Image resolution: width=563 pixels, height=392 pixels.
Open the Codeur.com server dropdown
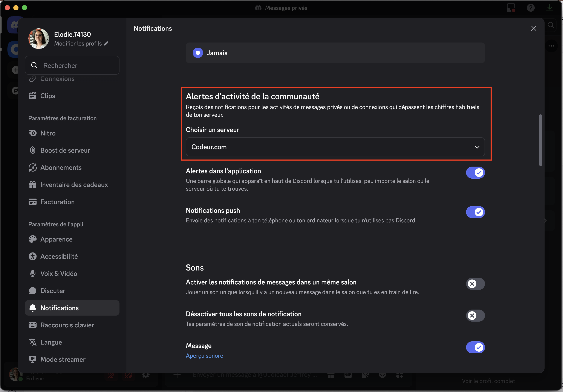pyautogui.click(x=335, y=147)
